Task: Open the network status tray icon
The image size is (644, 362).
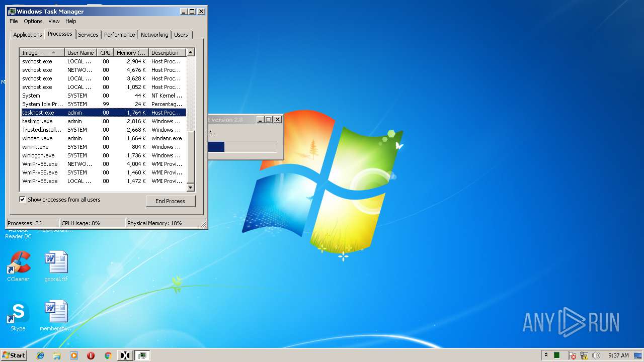Action: pos(584,355)
